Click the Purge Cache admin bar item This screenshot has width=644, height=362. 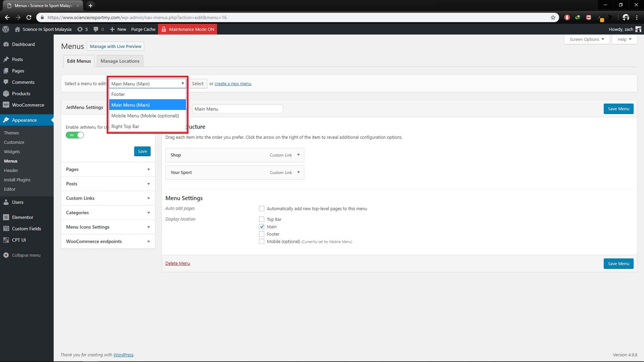click(143, 29)
